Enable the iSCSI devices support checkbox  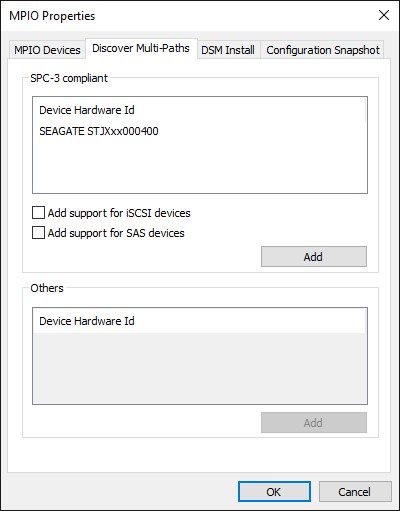click(38, 213)
